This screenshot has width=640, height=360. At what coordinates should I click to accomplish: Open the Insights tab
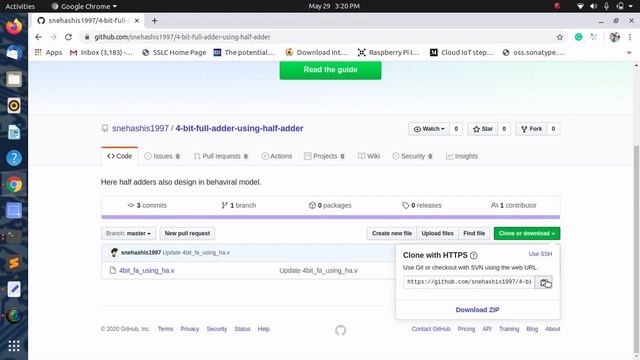(x=462, y=156)
